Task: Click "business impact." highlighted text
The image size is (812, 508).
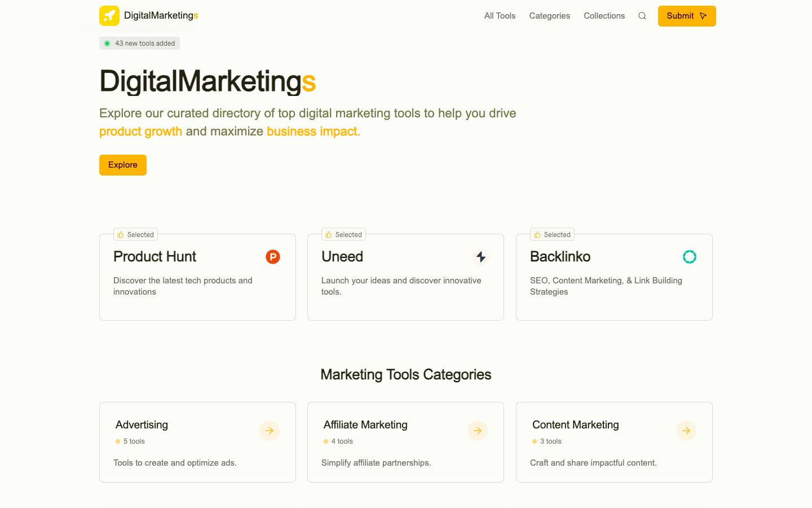Action: (x=314, y=132)
